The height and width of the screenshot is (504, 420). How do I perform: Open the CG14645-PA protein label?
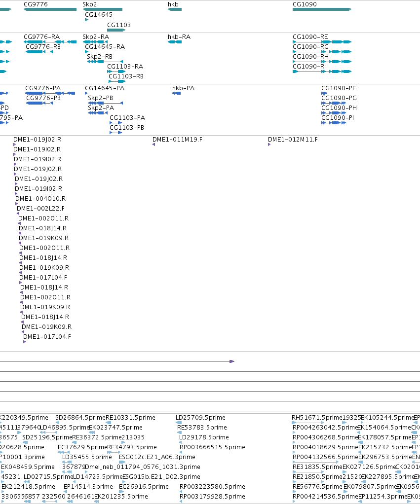click(105, 88)
